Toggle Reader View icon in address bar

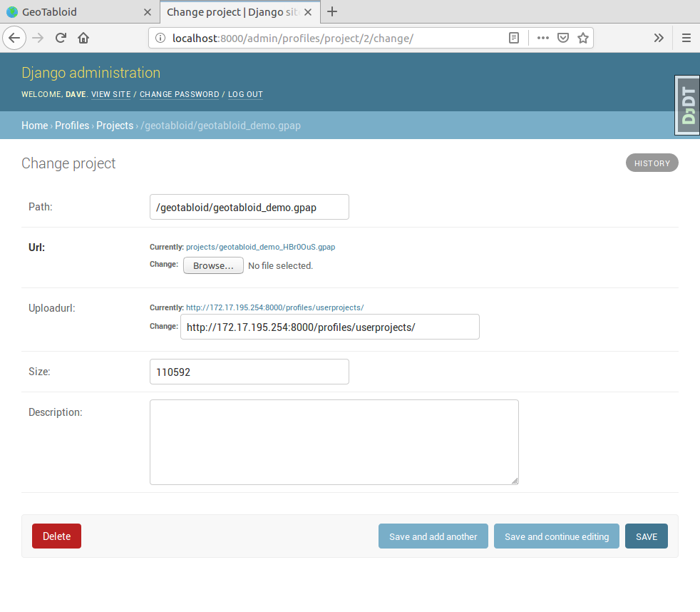tap(514, 38)
